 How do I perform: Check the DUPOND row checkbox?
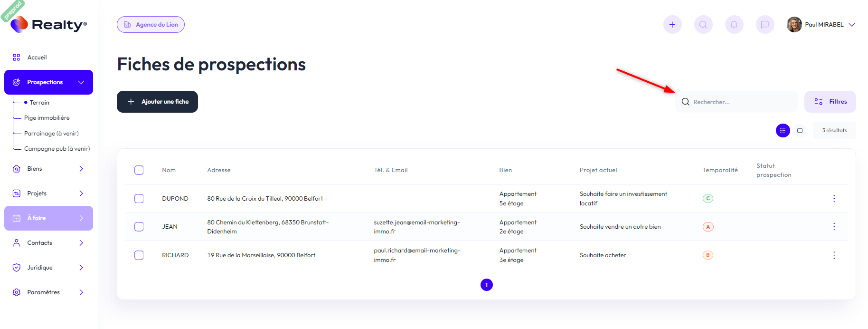pos(139,199)
